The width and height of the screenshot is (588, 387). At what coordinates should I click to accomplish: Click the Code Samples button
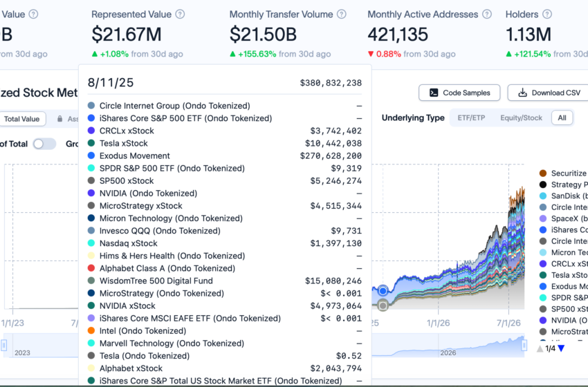[459, 93]
